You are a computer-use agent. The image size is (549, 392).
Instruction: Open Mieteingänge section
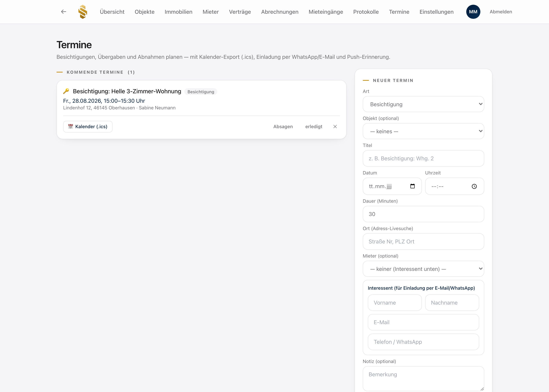[326, 12]
